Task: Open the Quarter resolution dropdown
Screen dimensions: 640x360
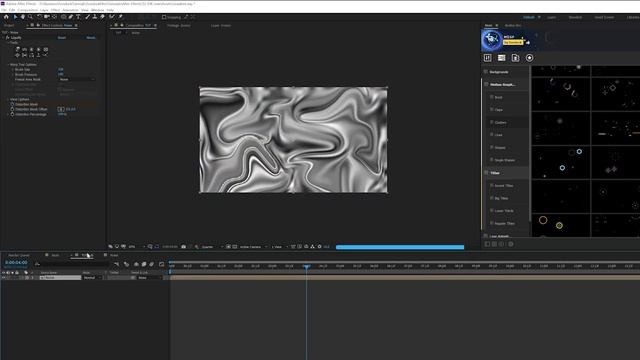Action: [212, 247]
